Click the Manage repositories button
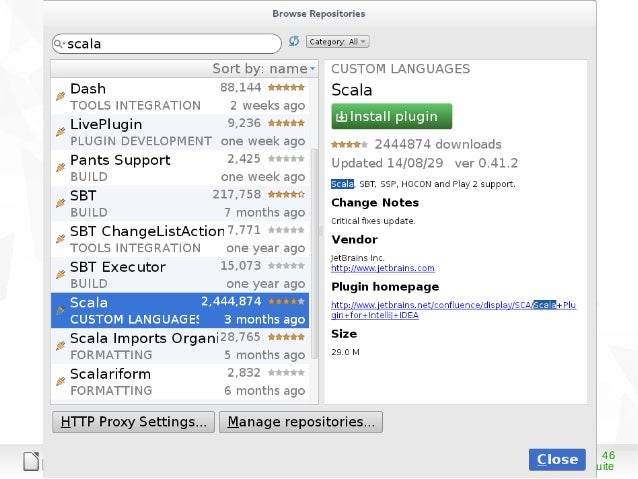The height and width of the screenshot is (479, 638). coord(301,422)
